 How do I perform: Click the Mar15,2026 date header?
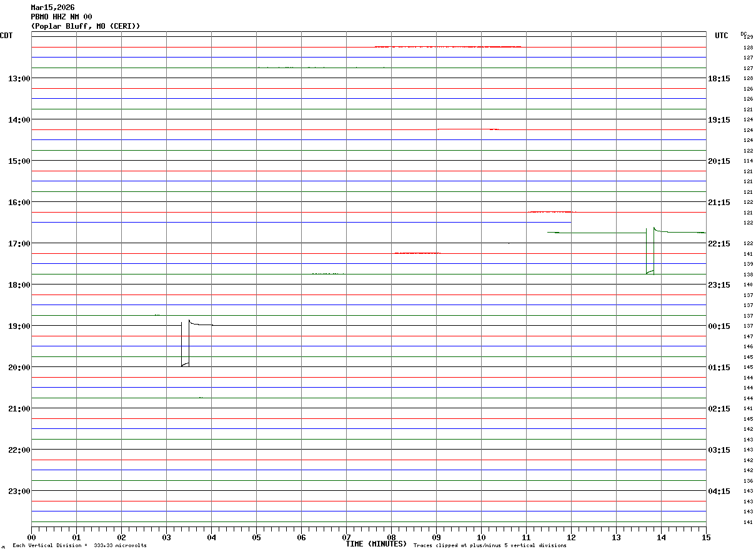(x=52, y=8)
